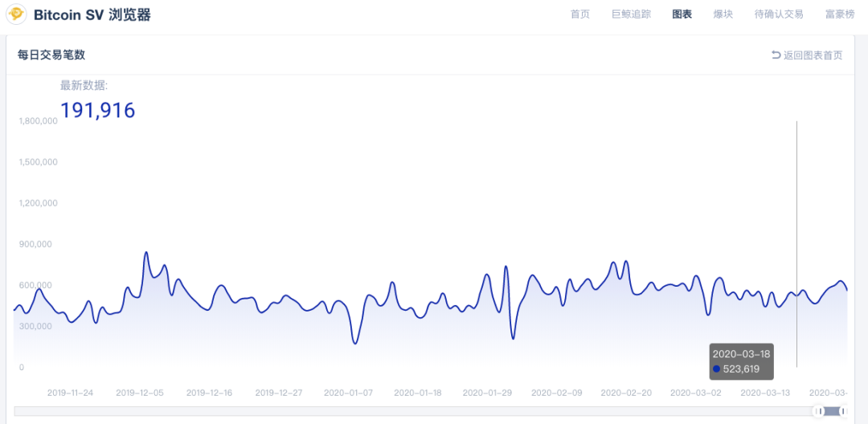The width and height of the screenshot is (868, 424).
Task: Click the Bitcoin SV logo icon
Action: click(x=16, y=14)
